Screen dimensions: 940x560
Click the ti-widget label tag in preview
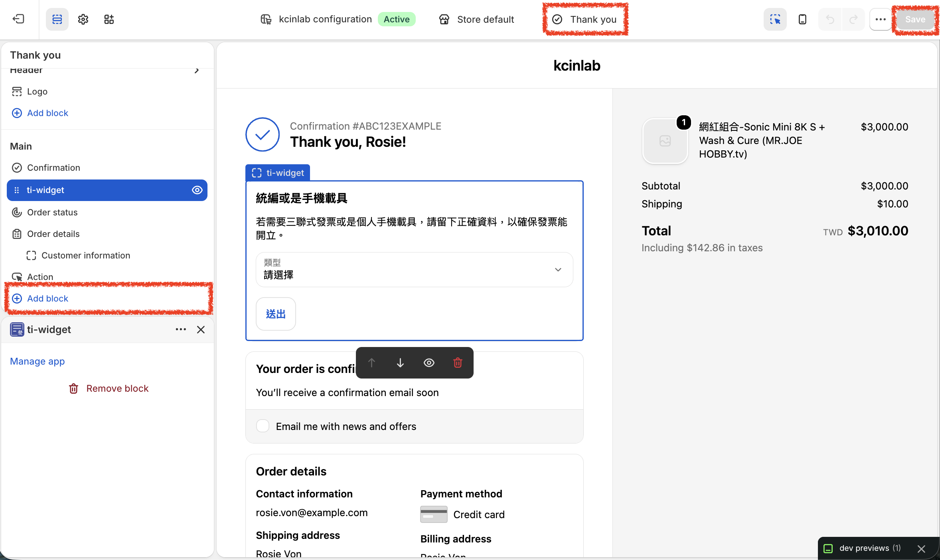point(278,173)
